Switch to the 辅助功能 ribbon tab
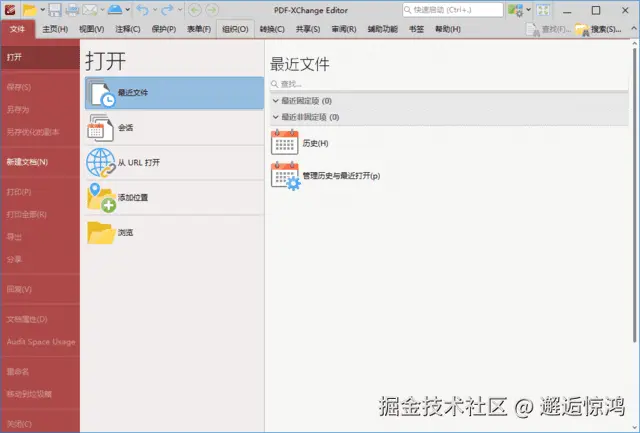 tap(382, 29)
